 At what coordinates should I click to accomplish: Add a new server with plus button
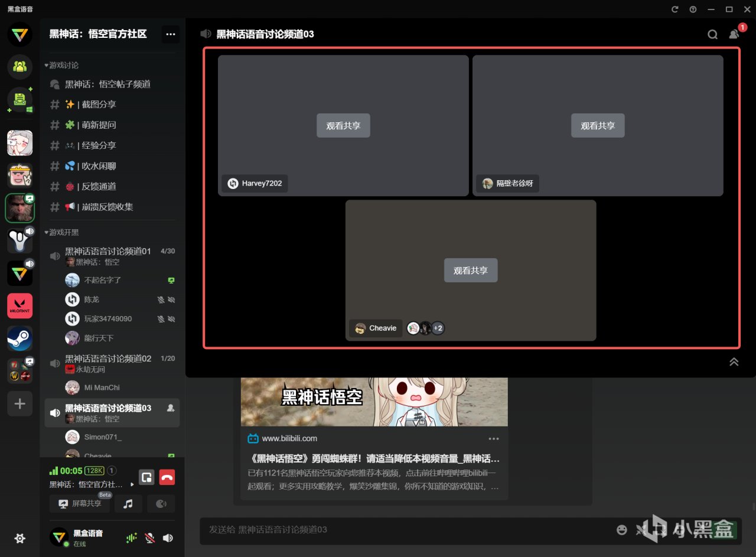(x=19, y=404)
